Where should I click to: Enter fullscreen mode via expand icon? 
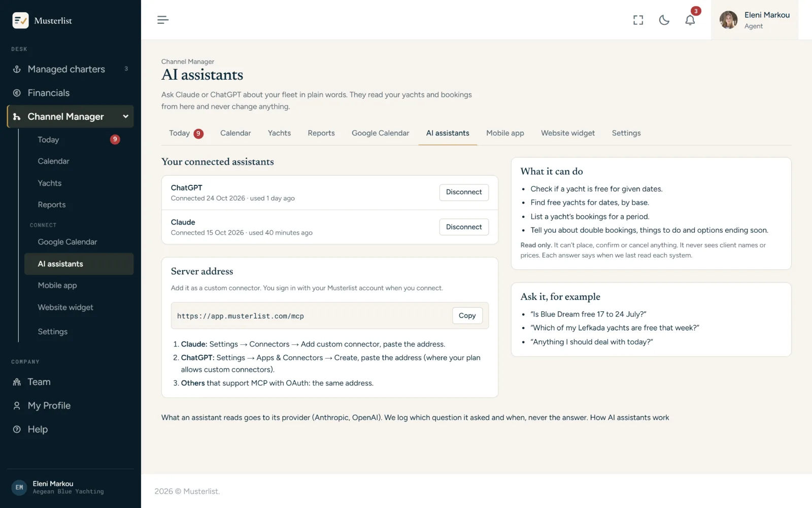638,20
